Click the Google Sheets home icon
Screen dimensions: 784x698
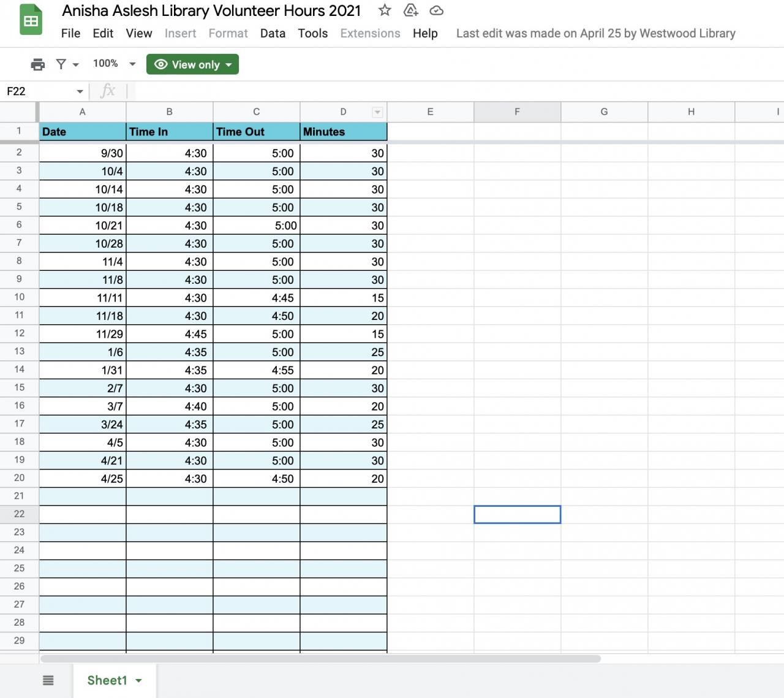click(x=31, y=21)
